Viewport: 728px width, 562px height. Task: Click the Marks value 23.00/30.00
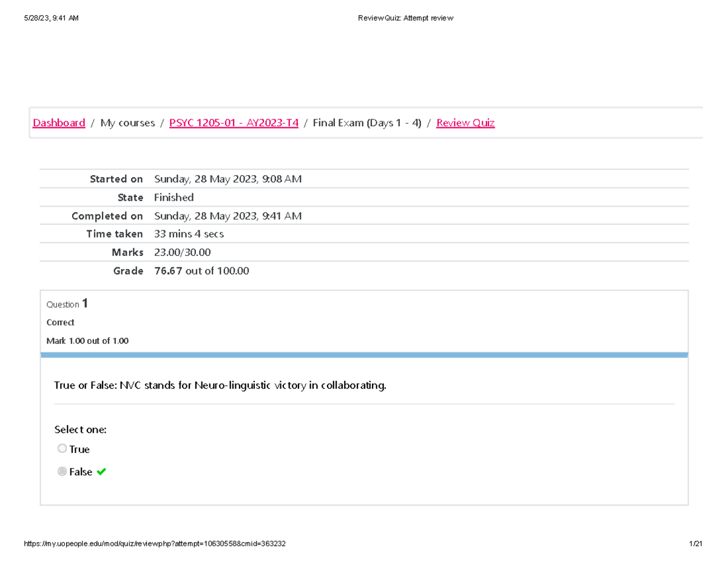(x=183, y=252)
